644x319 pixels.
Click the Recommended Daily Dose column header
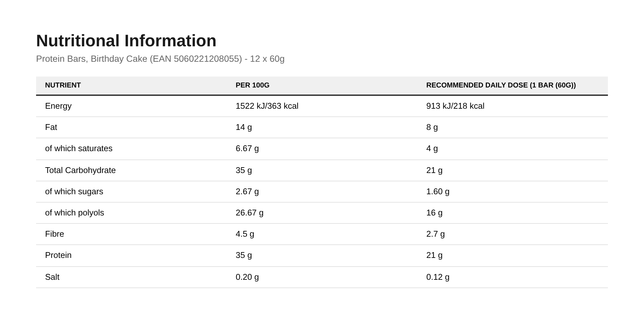pos(501,85)
